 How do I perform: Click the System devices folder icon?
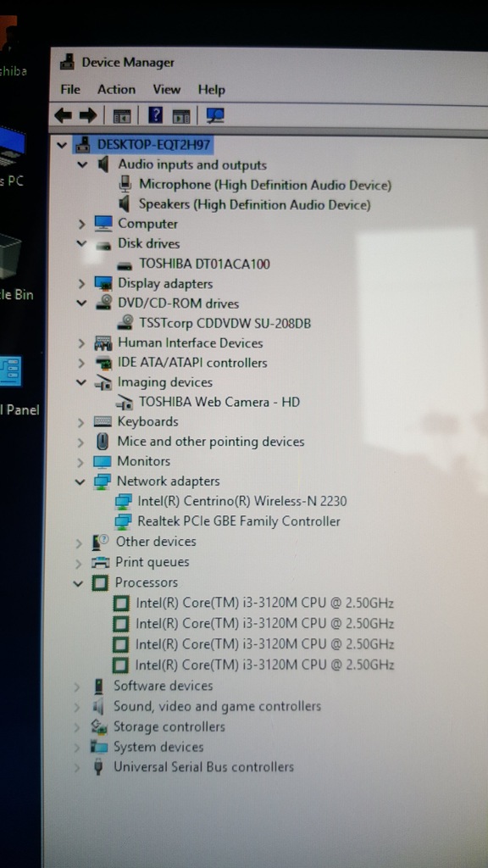point(98,748)
